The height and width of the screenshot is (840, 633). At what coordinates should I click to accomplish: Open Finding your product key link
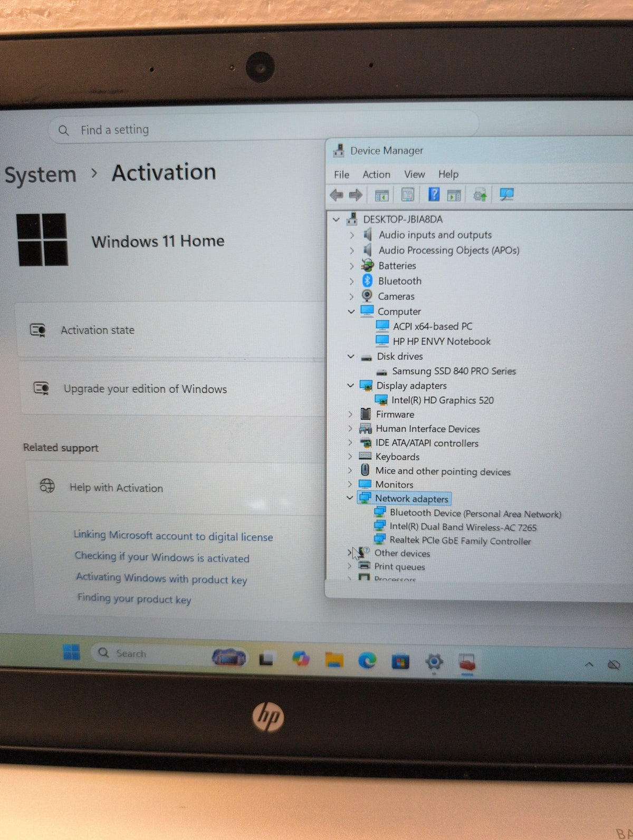134,598
